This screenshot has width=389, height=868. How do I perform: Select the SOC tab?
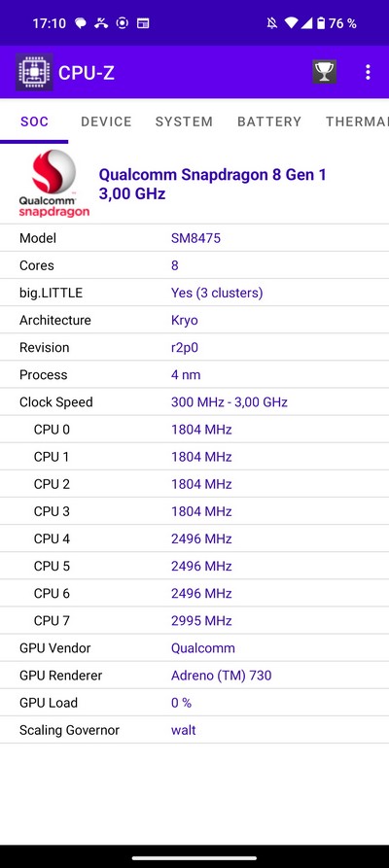point(34,122)
